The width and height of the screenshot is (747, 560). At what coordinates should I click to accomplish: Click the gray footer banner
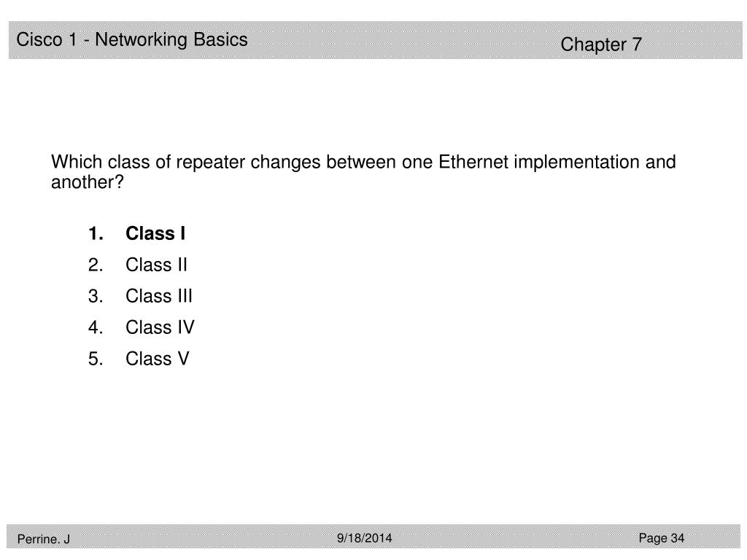point(373,536)
